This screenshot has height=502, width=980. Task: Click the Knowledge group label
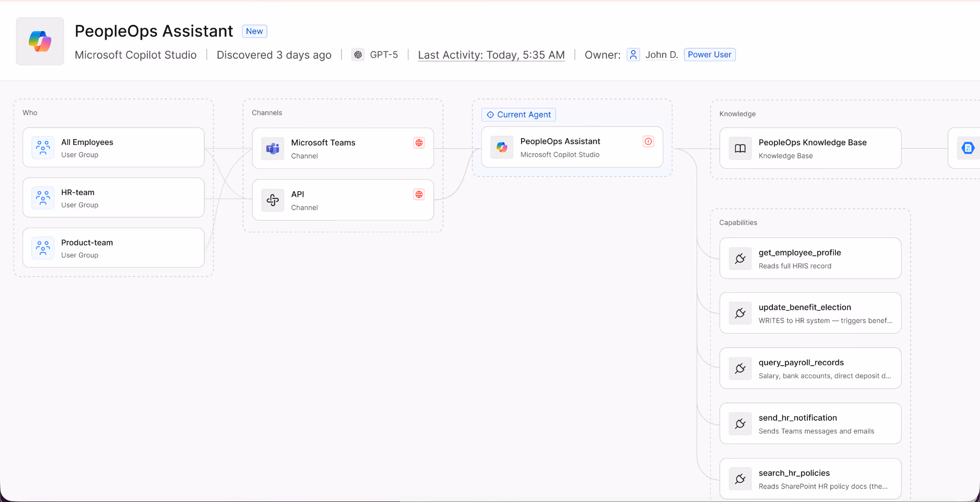pos(737,114)
